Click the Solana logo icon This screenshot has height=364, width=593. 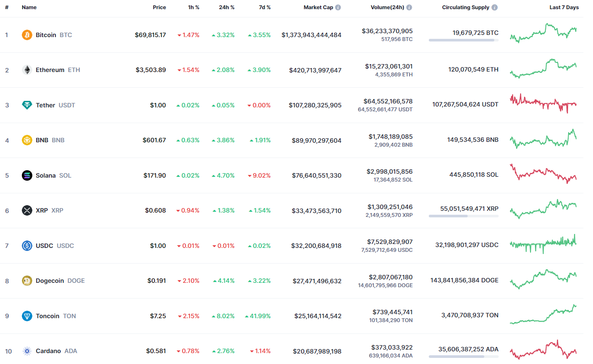tap(27, 175)
